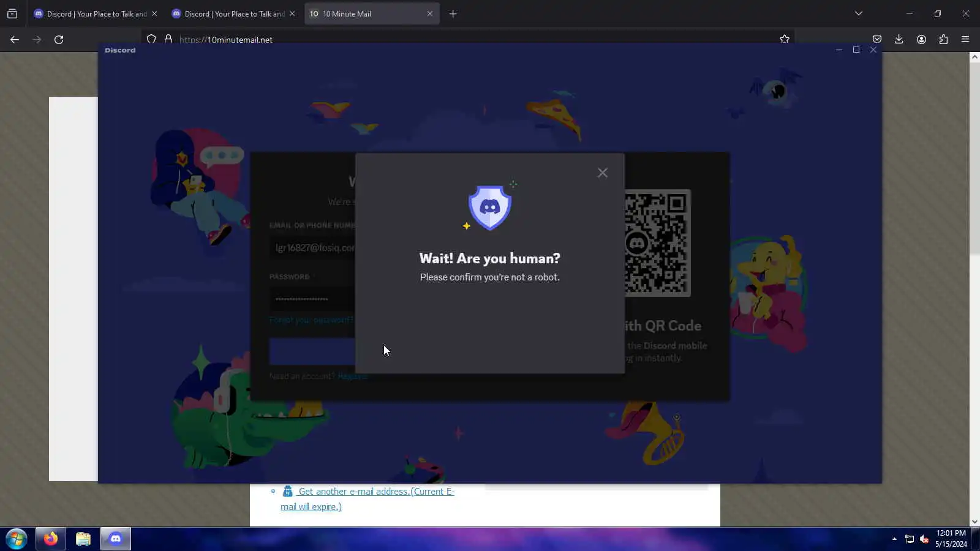Bookmark this page with the star

(785, 39)
